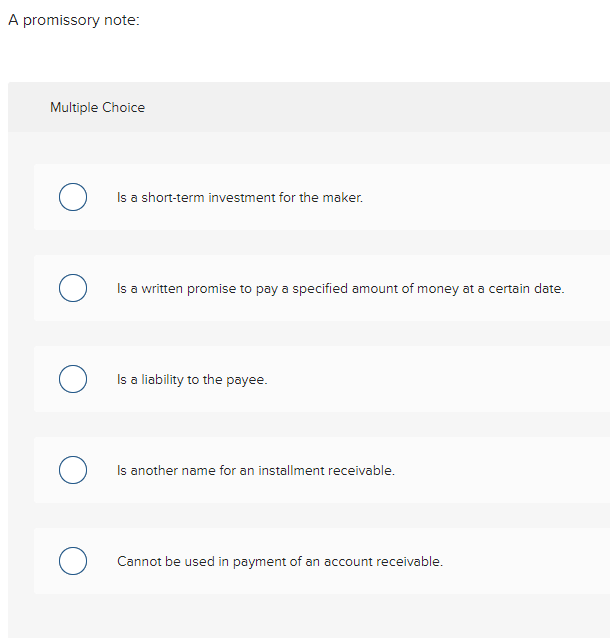The width and height of the screenshot is (610, 638).
Task: Click the gray panel area below the last answer
Action: tap(300, 615)
